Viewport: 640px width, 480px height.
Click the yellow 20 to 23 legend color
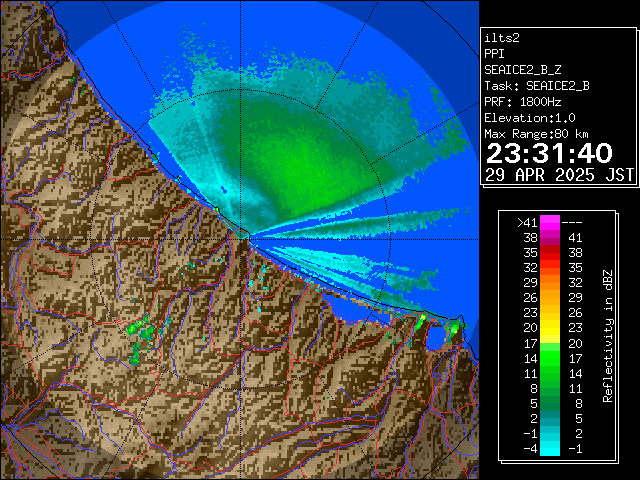[550, 328]
